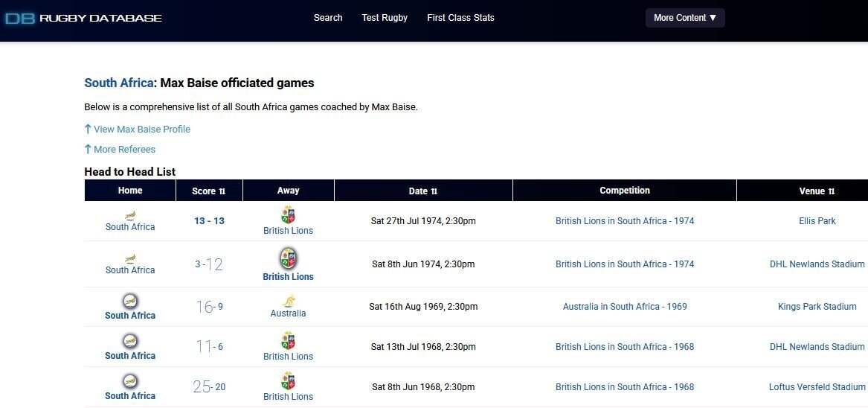Click the Australia Wallabies team logo

click(288, 301)
